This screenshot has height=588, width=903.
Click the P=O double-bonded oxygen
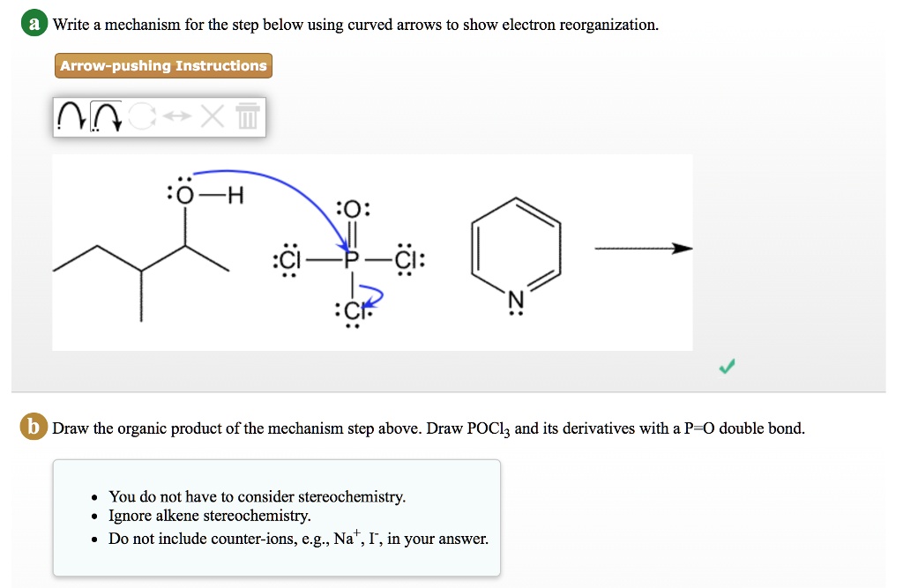coord(351,210)
